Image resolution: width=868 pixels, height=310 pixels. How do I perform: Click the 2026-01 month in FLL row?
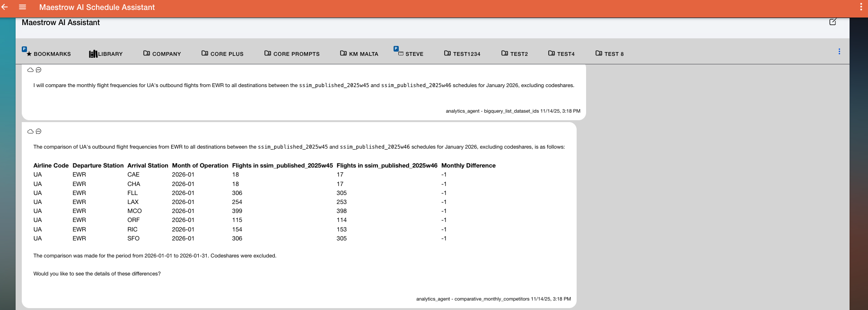[x=183, y=193]
